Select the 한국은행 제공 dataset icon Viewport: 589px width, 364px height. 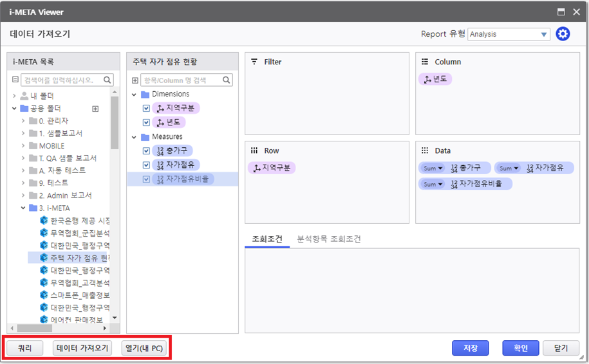(44, 221)
